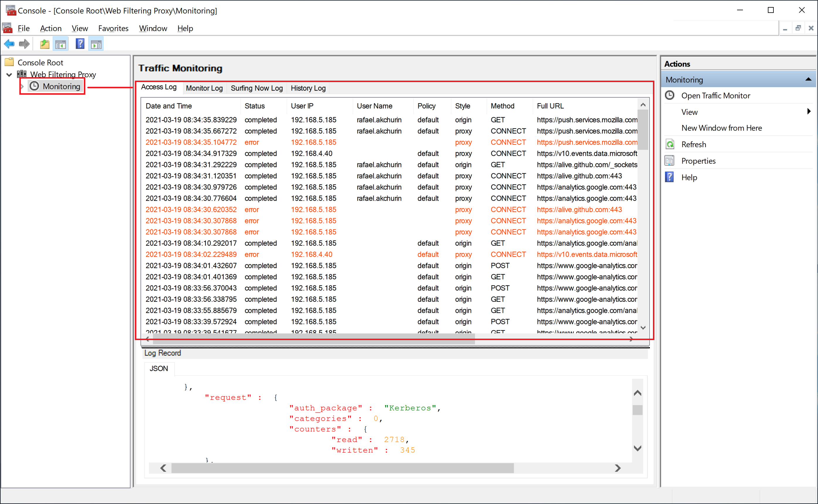This screenshot has width=818, height=504.
Task: Switch to the Surfing Now Log tab
Action: pyautogui.click(x=257, y=88)
